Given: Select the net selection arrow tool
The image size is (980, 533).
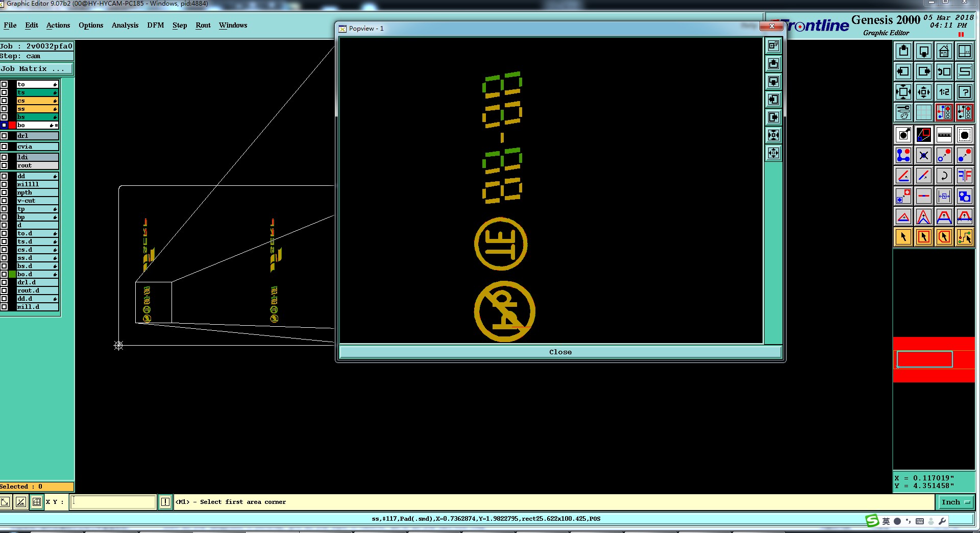Looking at the screenshot, I should [x=965, y=237].
